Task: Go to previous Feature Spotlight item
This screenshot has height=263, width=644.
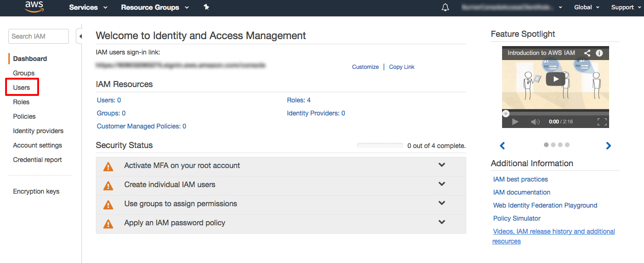Action: [502, 146]
